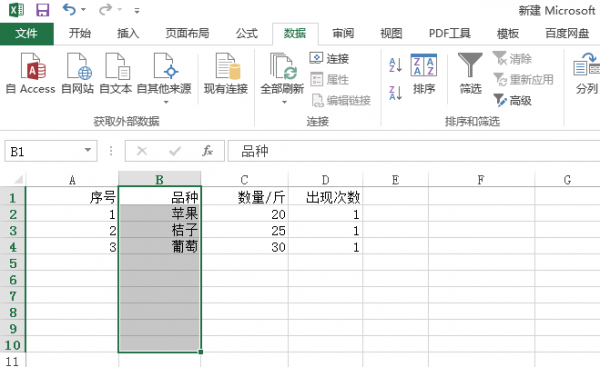Open the Quick Access Toolbar customize arrow
The height and width of the screenshot is (367, 600).
pos(137,10)
